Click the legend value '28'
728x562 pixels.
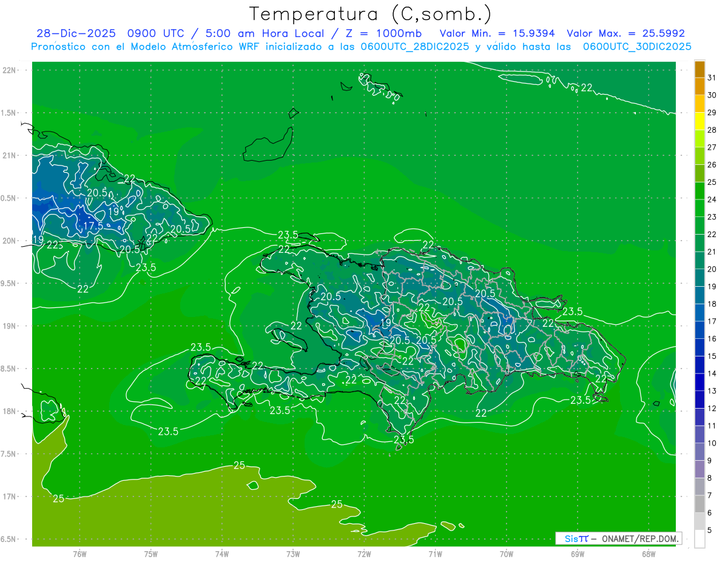point(712,130)
